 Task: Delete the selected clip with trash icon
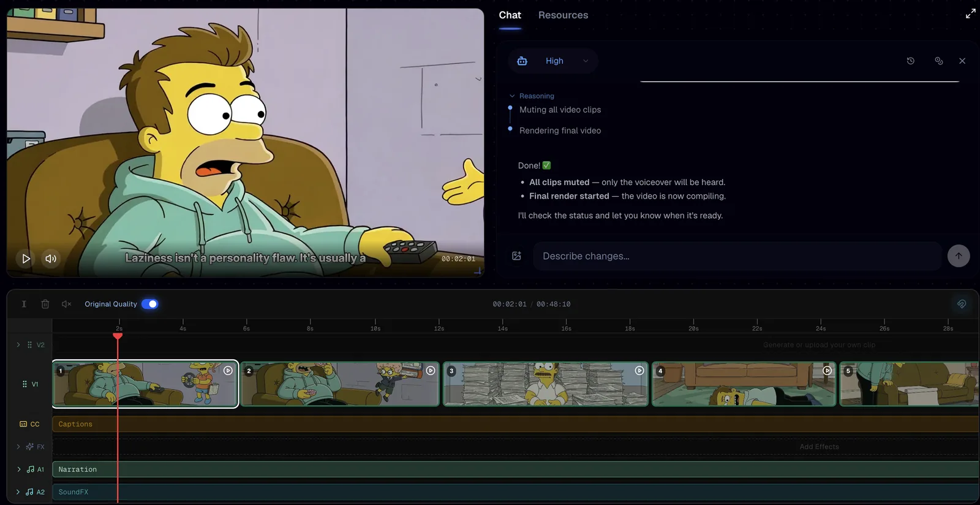45,304
